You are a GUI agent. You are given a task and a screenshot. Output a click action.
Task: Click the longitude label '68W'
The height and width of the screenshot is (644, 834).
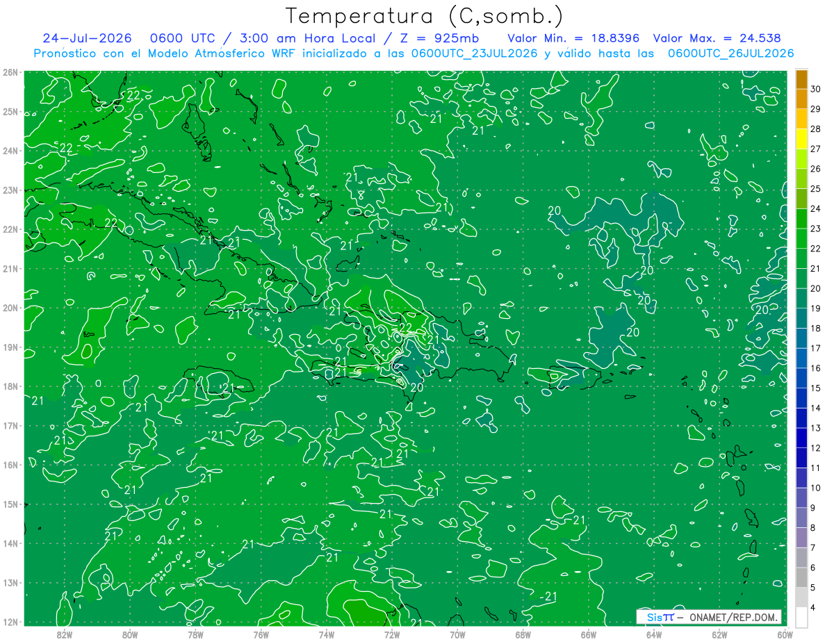click(x=523, y=634)
